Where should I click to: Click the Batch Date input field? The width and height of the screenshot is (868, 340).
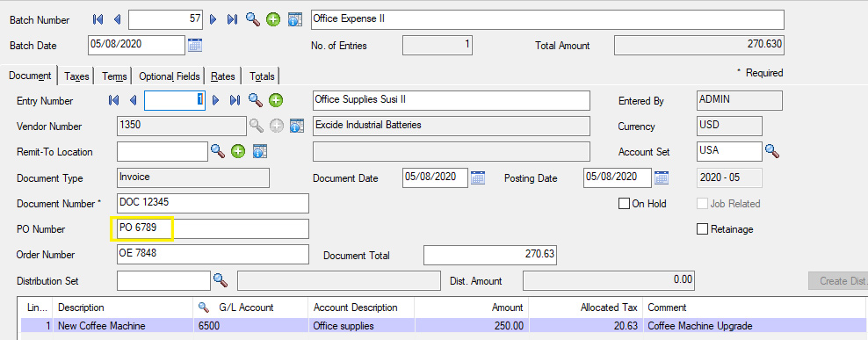[136, 46]
